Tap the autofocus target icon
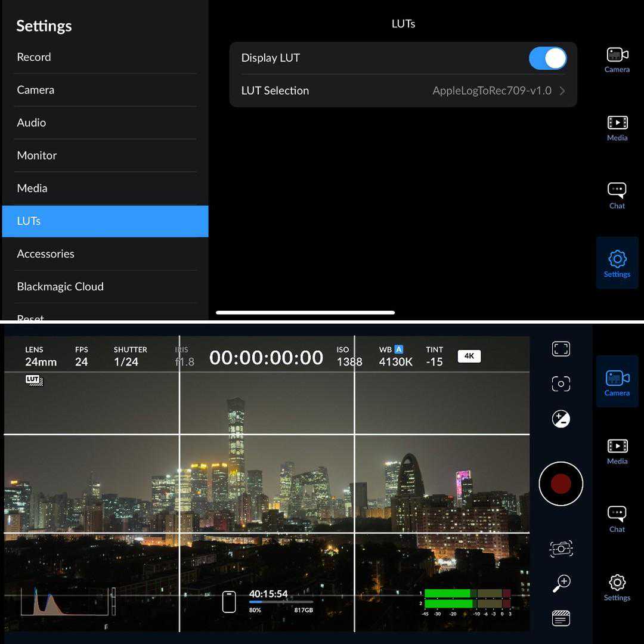Screen dimensions: 644x644 coord(561,384)
